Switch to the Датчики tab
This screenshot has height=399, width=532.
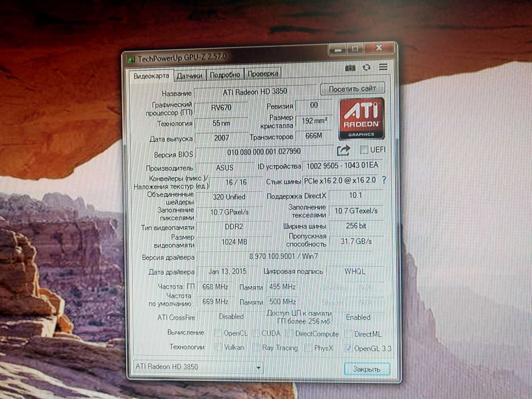pyautogui.click(x=189, y=76)
